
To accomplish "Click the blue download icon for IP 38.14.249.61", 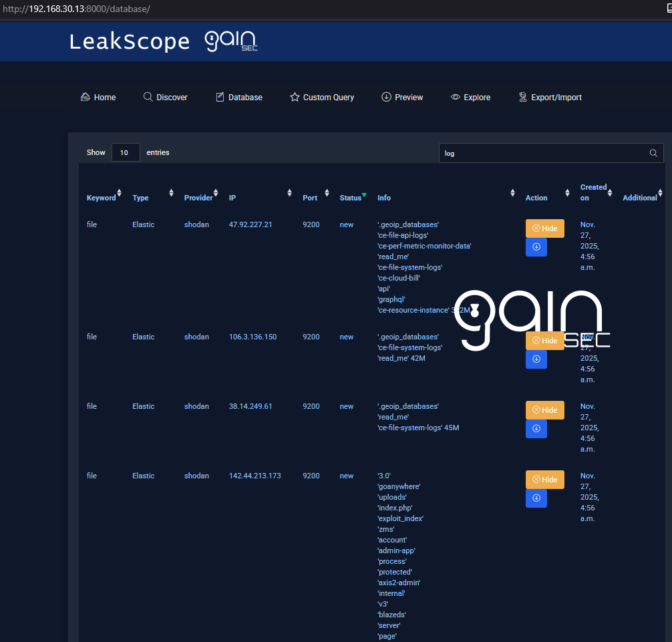I will click(536, 429).
